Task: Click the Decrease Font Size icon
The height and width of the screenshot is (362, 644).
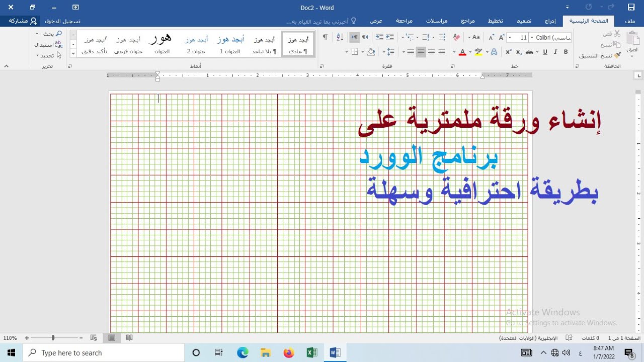Action: [x=491, y=37]
